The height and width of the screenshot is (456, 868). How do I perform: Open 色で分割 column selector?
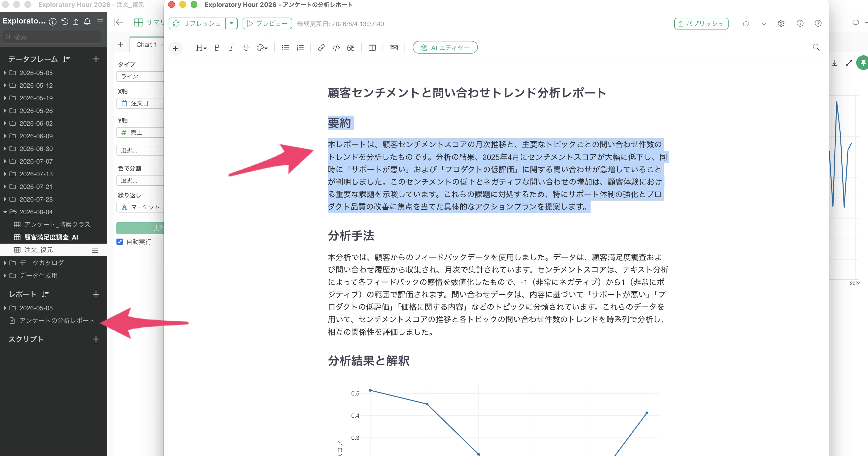(x=140, y=180)
